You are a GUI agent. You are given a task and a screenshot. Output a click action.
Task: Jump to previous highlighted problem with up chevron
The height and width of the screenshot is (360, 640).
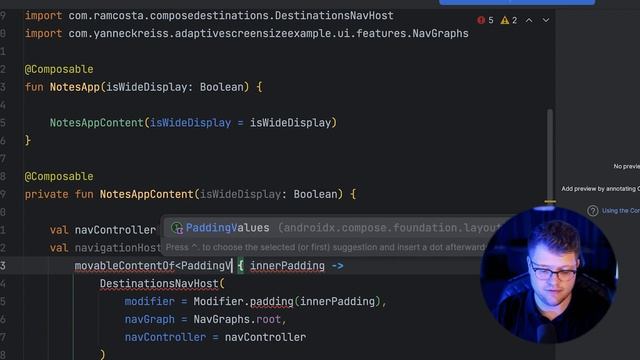529,20
